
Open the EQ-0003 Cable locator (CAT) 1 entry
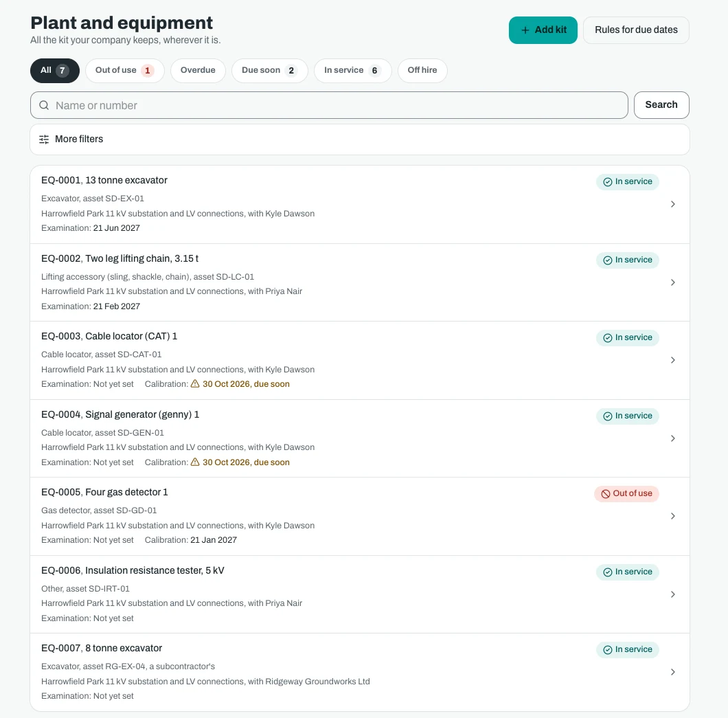[x=359, y=361]
